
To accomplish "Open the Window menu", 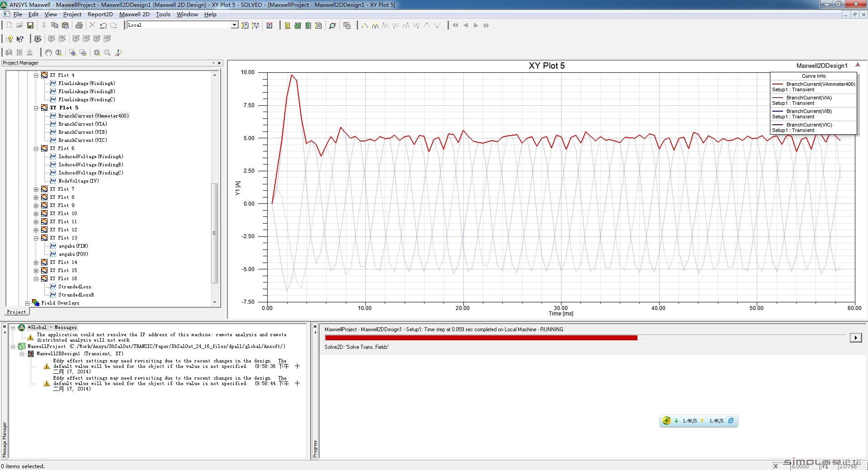I will click(187, 14).
